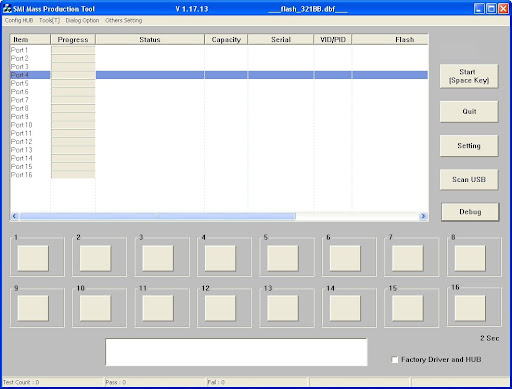This screenshot has width=512, height=389.
Task: Select the Port 10 row
Action: 219,125
